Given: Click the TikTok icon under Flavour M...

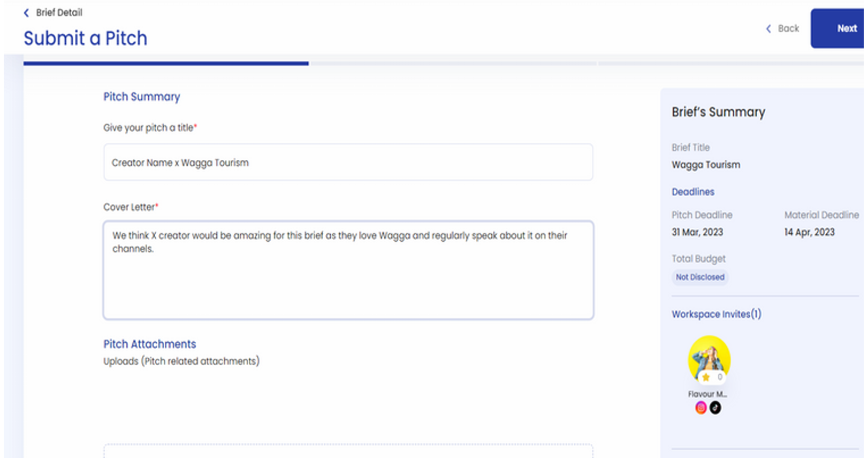Looking at the screenshot, I should pyautogui.click(x=715, y=408).
